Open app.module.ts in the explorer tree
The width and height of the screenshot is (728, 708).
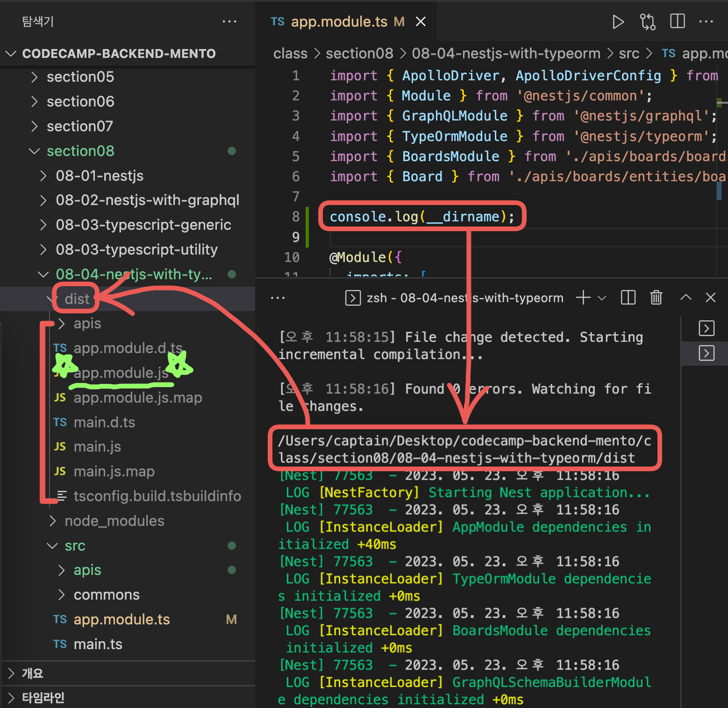[x=121, y=619]
